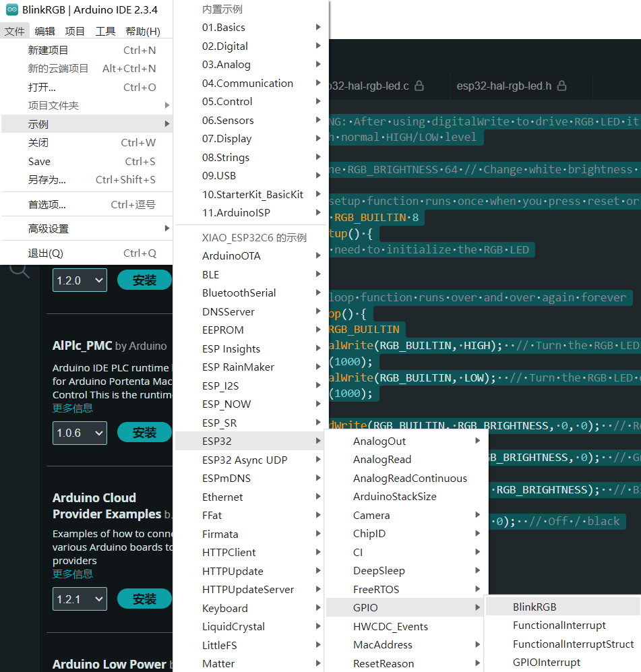Screen dimensions: 641x672
Task: Open BluetoothSerial examples submenu
Action: [x=251, y=293]
